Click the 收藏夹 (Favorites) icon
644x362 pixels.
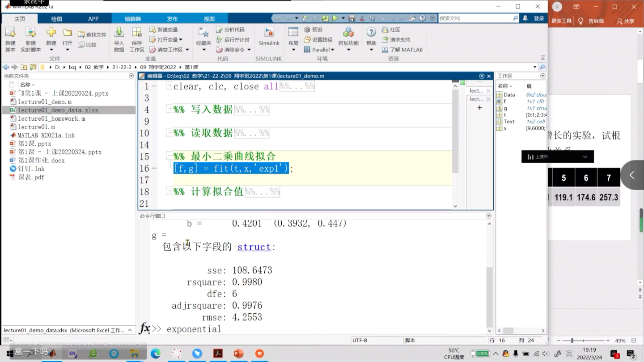click(x=203, y=38)
